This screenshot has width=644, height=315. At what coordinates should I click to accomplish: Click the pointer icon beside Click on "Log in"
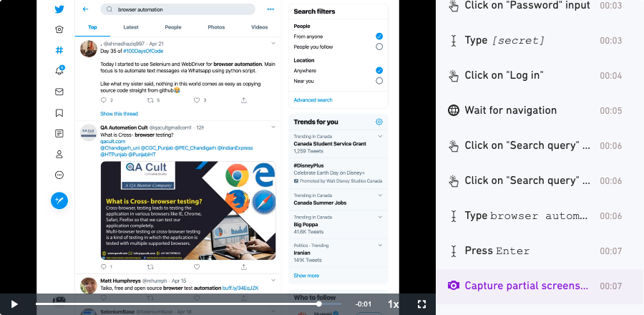(x=454, y=76)
